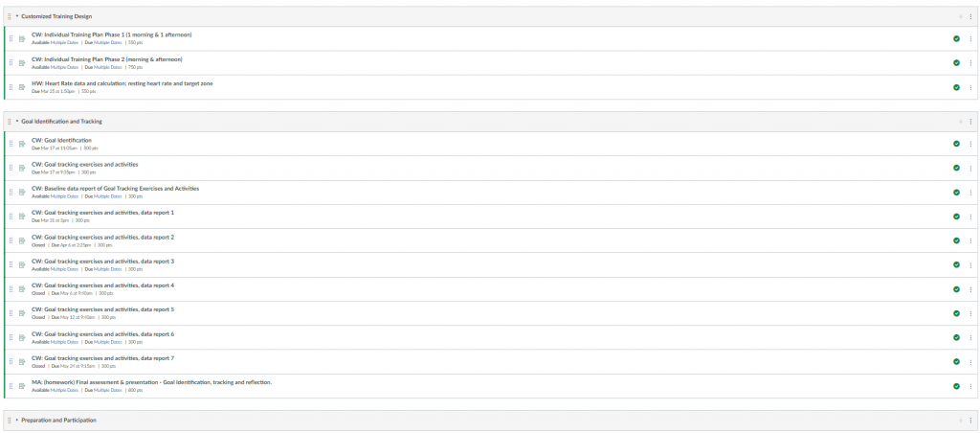The image size is (980, 433).
Task: Grab drag handle of data report 3 row
Action: coord(11,264)
